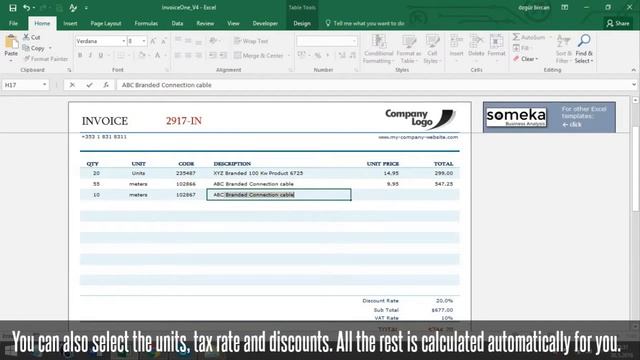Open Cell Styles gallery

click(x=432, y=49)
